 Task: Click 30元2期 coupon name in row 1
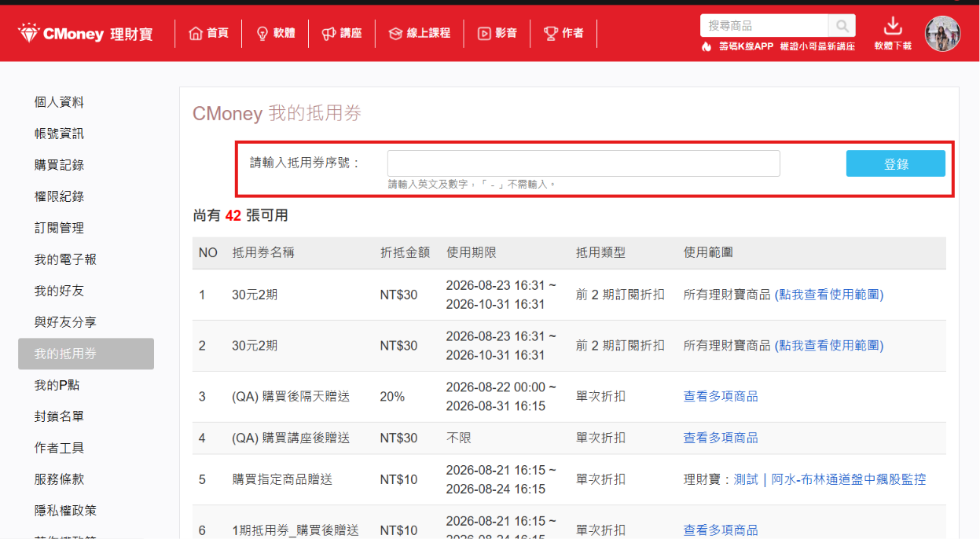tap(255, 295)
